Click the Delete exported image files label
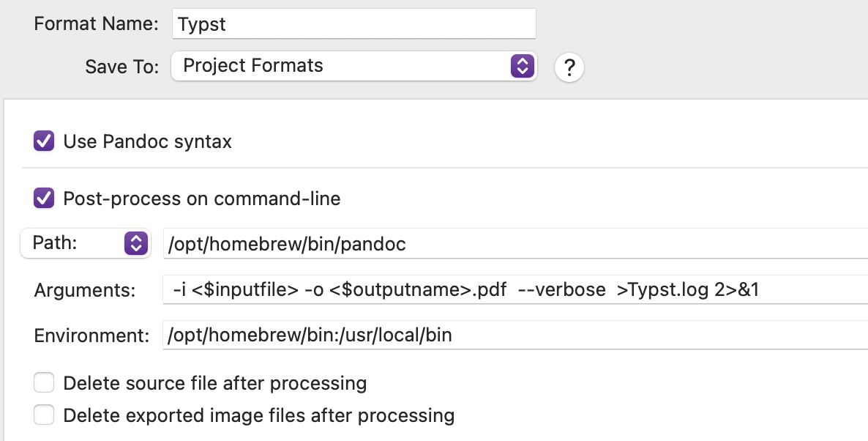868x441 pixels. (258, 416)
